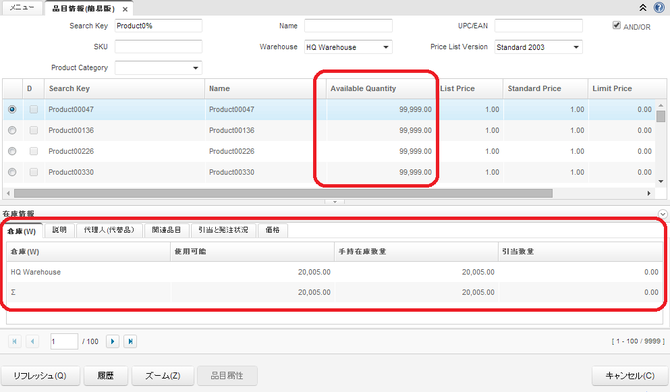Image resolution: width=670 pixels, height=392 pixels.
Task: Focus the UPC/EAN input field
Action: [x=538, y=26]
